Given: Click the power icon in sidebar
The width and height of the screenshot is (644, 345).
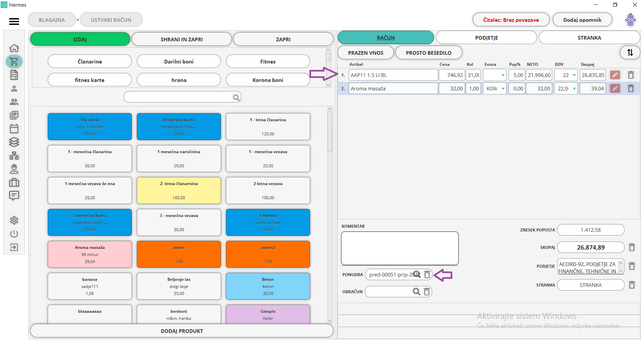Looking at the screenshot, I should 14,234.
